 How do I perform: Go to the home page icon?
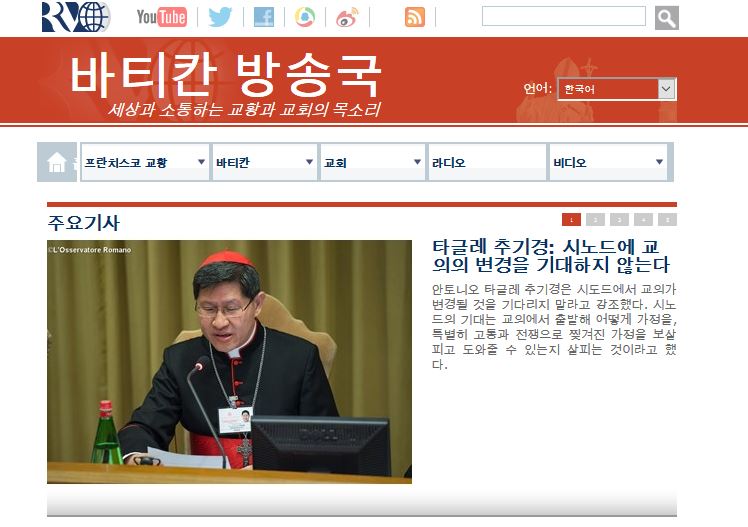click(x=57, y=162)
